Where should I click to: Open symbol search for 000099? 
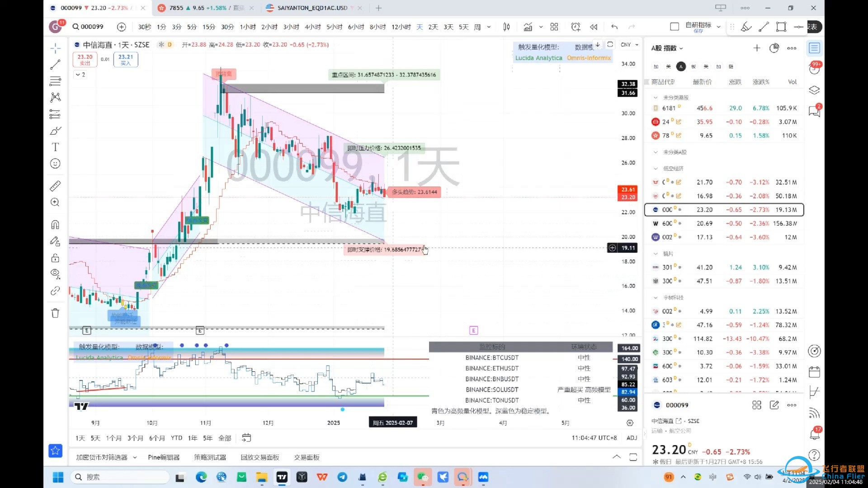(88, 27)
